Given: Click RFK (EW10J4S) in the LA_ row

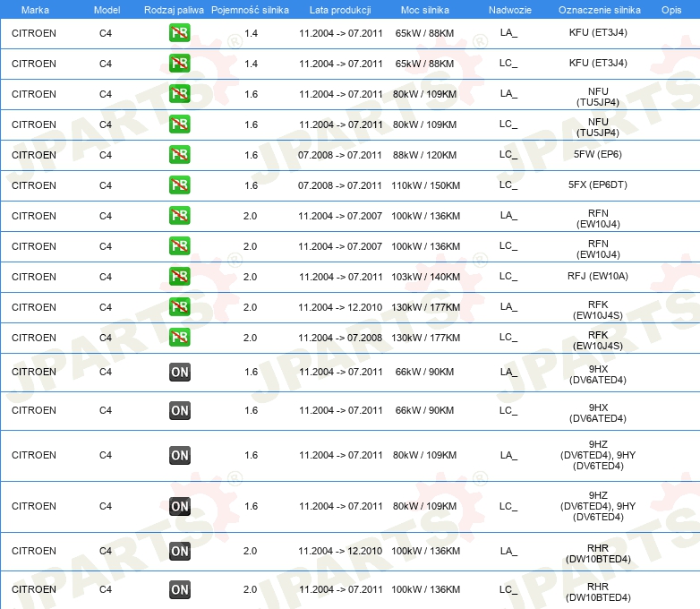Looking at the screenshot, I should pos(598,310).
